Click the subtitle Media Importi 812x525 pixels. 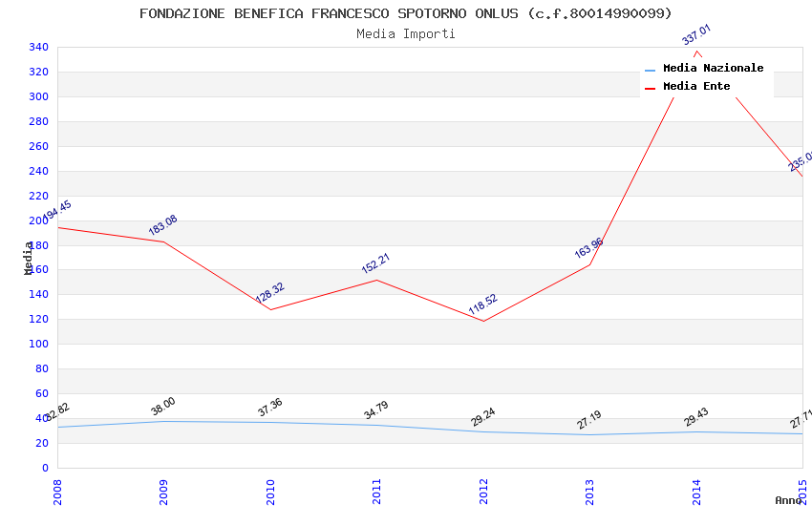405,34
